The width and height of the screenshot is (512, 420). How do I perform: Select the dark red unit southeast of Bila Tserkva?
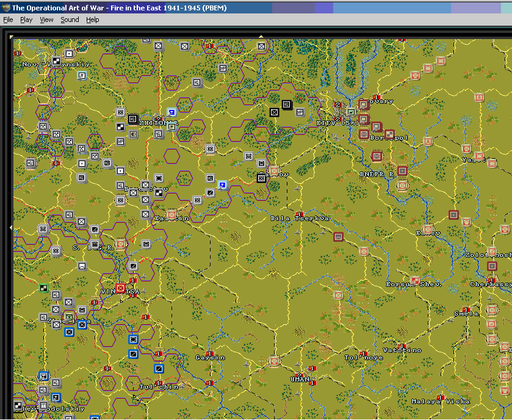pyautogui.click(x=338, y=237)
